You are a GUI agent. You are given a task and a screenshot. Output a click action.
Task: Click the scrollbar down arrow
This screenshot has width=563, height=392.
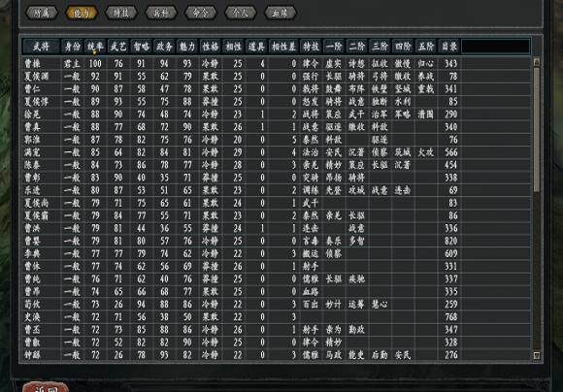click(x=537, y=355)
